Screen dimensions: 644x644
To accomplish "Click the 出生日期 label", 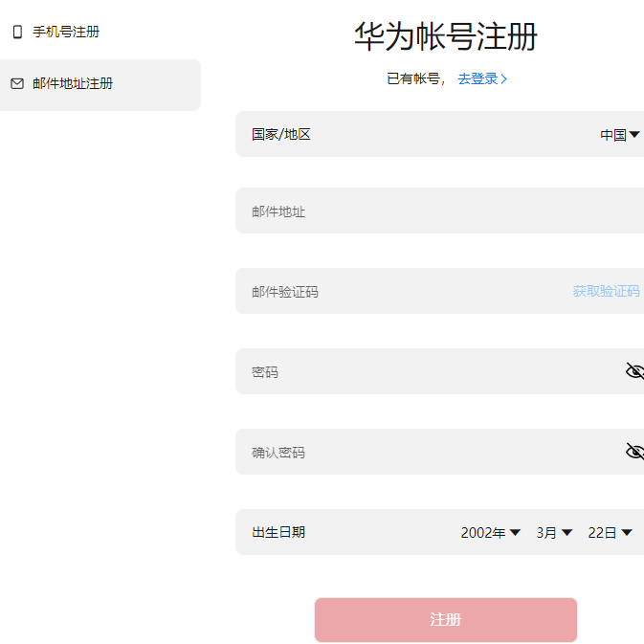I will coord(278,533).
